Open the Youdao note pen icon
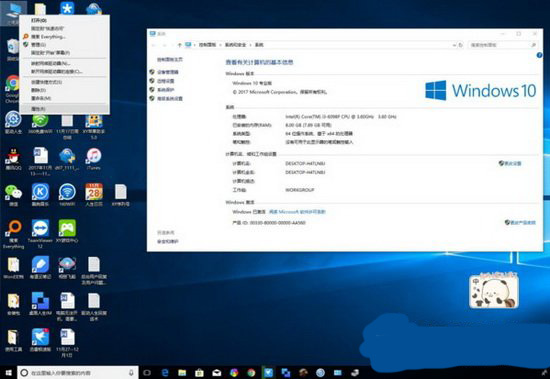 point(40,268)
